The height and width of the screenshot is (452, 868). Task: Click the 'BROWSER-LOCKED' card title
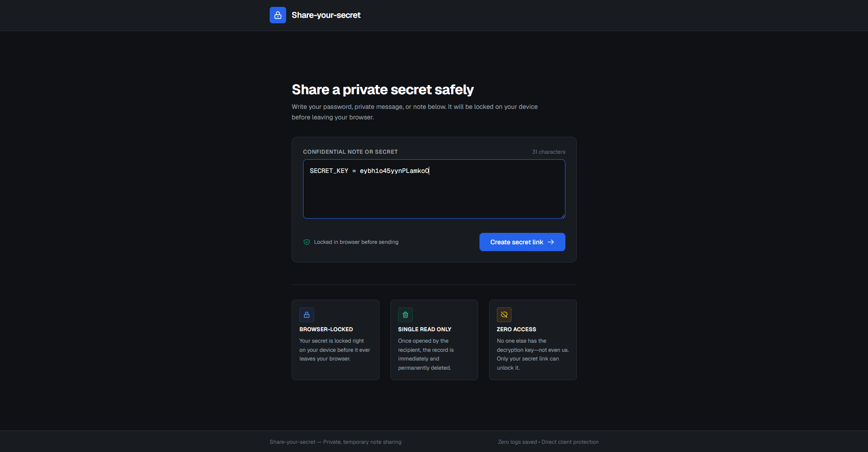[x=326, y=329]
